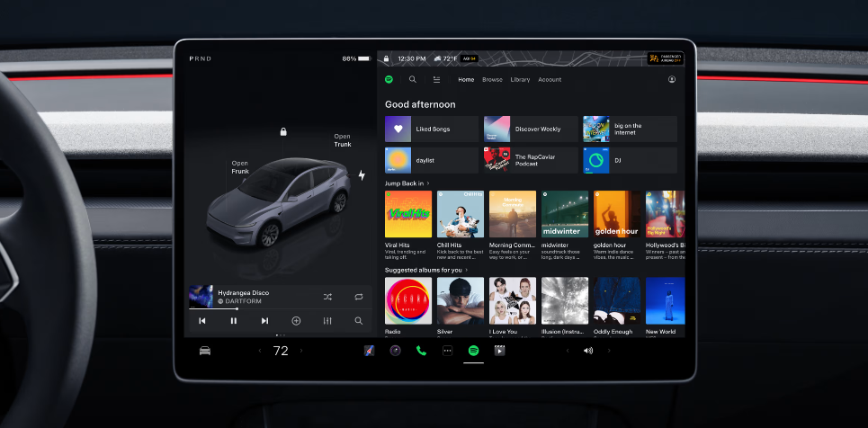Image resolution: width=868 pixels, height=428 pixels.
Task: Tap the cabin temperature value 72
Action: pyautogui.click(x=281, y=351)
